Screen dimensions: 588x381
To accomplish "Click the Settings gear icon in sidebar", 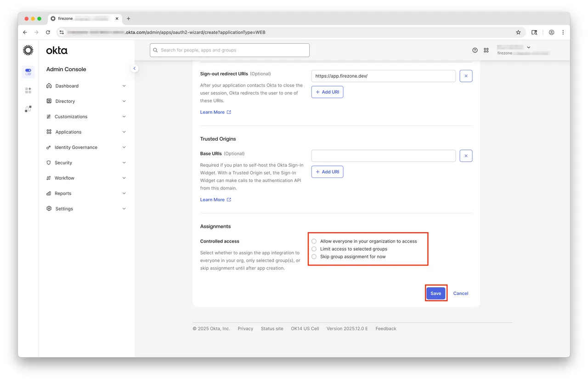I will [49, 209].
